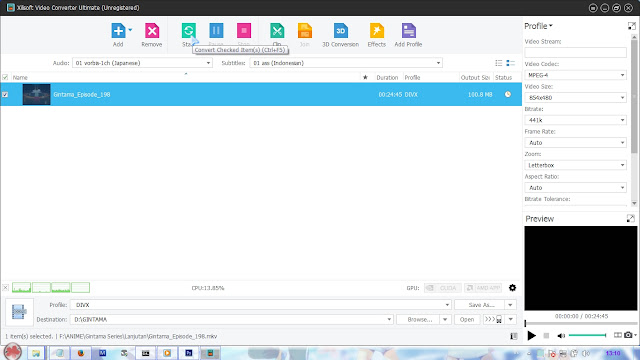Screen dimensions: 640x360
Task: Click the Profile panel vertical scrollbar
Action: [x=634, y=96]
